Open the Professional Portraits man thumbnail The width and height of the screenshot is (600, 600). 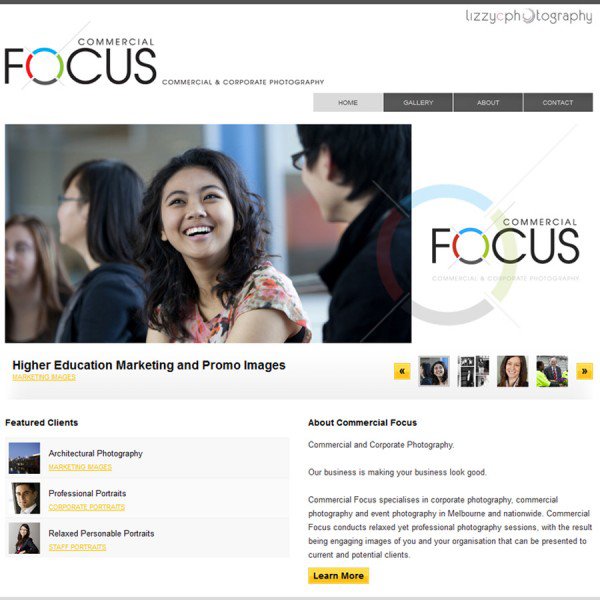[x=24, y=498]
